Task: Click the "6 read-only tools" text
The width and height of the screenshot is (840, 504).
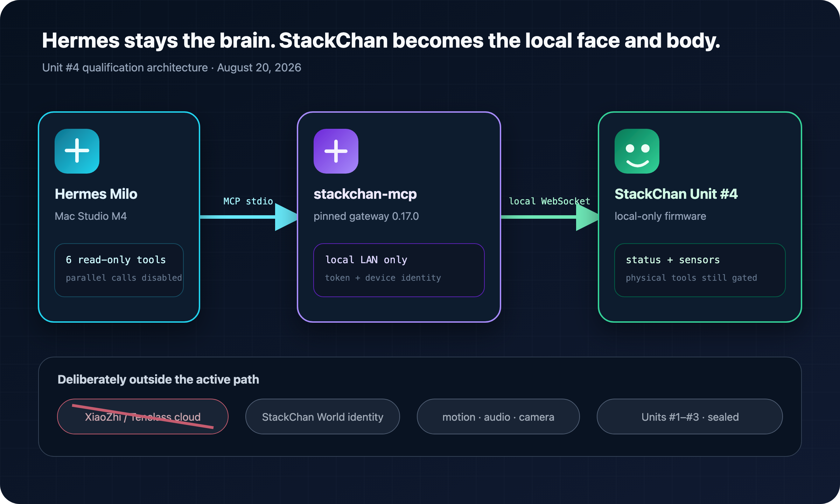Action: coord(115,260)
